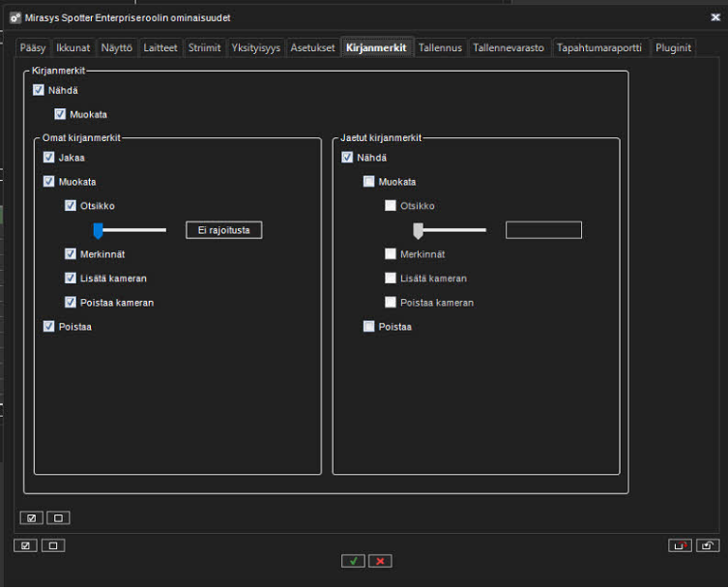Enable Otsikko under Jaetut kirjanmerkit

point(391,205)
